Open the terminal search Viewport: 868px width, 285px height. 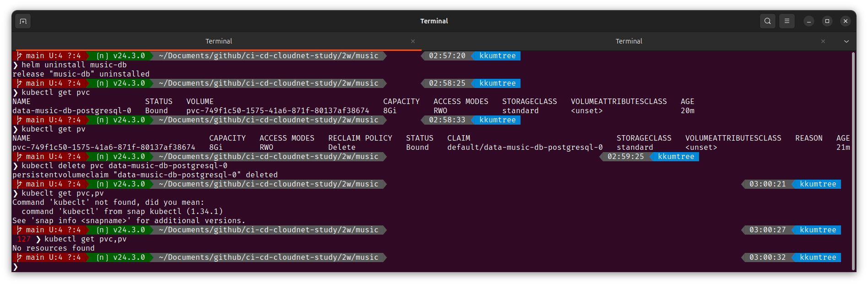pos(768,21)
